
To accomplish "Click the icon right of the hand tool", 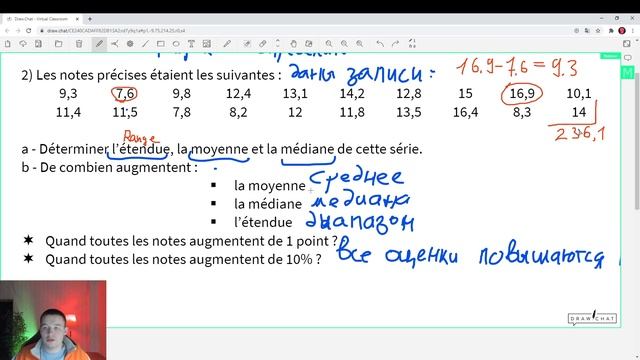I will pos(309,44).
